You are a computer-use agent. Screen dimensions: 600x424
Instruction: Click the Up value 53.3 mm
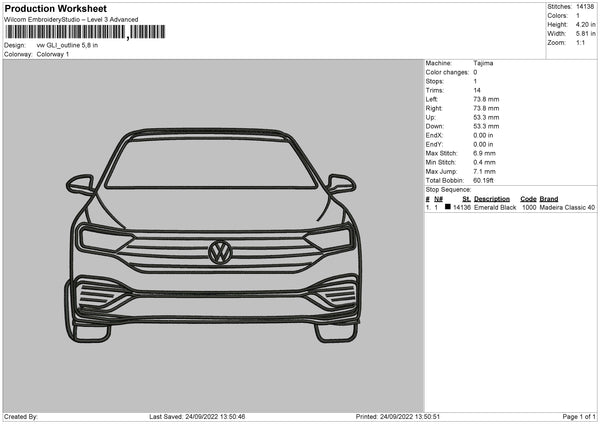(486, 117)
